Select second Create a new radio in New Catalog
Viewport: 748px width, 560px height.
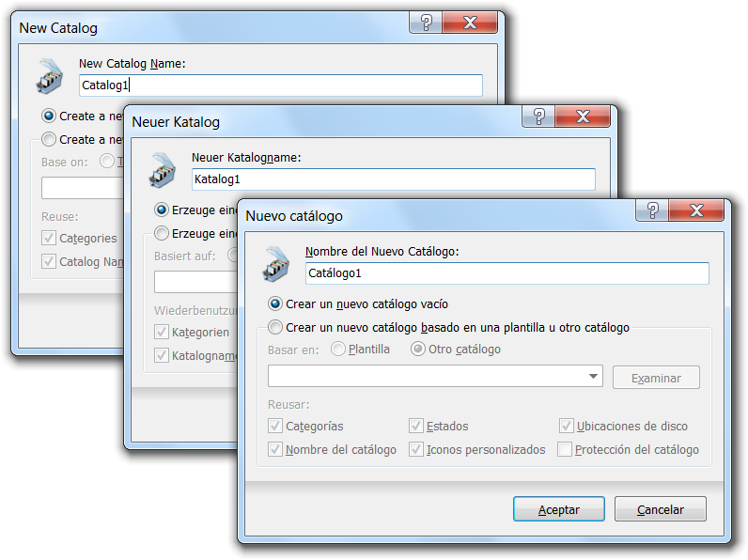[x=49, y=139]
